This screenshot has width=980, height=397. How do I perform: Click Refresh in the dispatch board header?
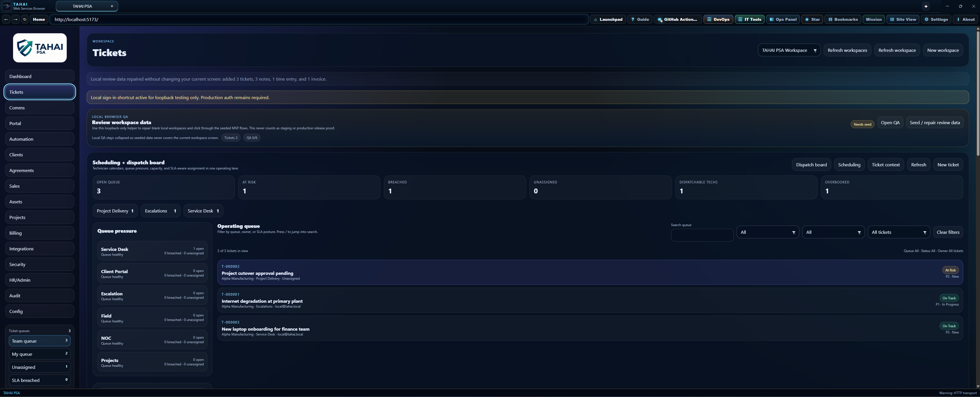918,165
